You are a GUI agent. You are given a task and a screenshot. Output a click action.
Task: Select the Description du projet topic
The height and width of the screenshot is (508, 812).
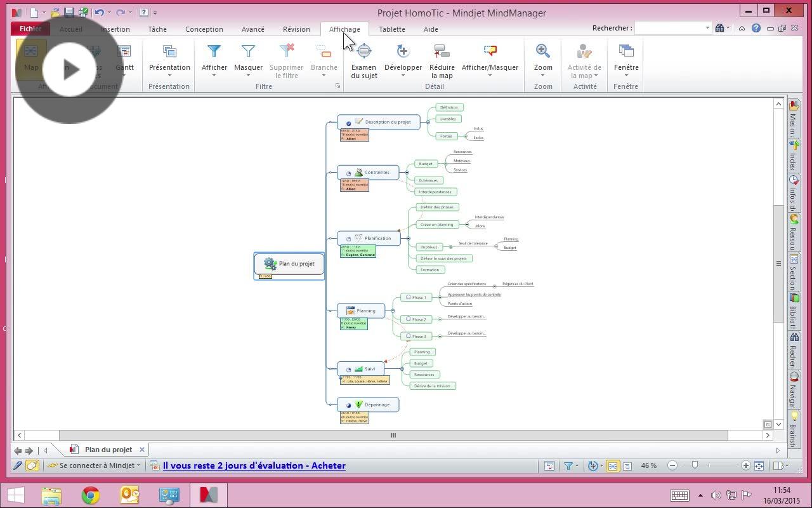click(x=379, y=122)
